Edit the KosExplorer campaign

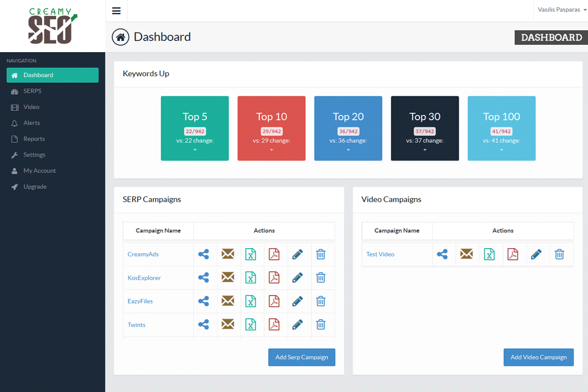[x=297, y=278]
